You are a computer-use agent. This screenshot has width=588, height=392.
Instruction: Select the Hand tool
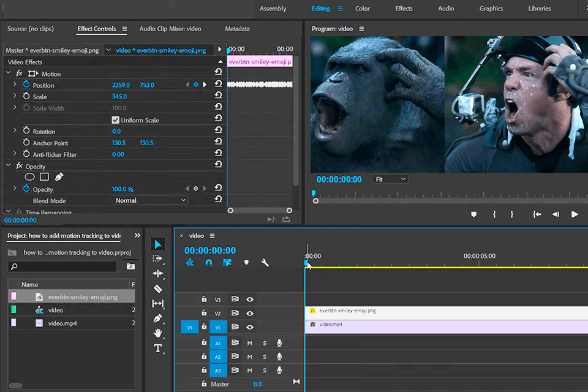point(158,333)
